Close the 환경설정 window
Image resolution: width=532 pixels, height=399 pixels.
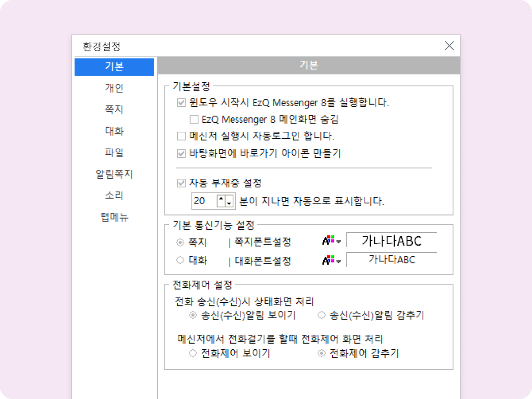(x=449, y=46)
